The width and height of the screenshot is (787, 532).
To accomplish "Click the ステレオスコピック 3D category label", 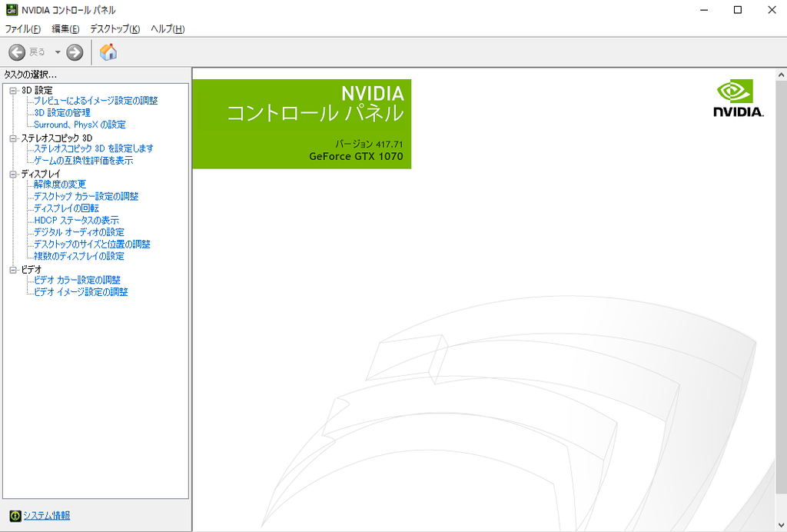I will [56, 138].
